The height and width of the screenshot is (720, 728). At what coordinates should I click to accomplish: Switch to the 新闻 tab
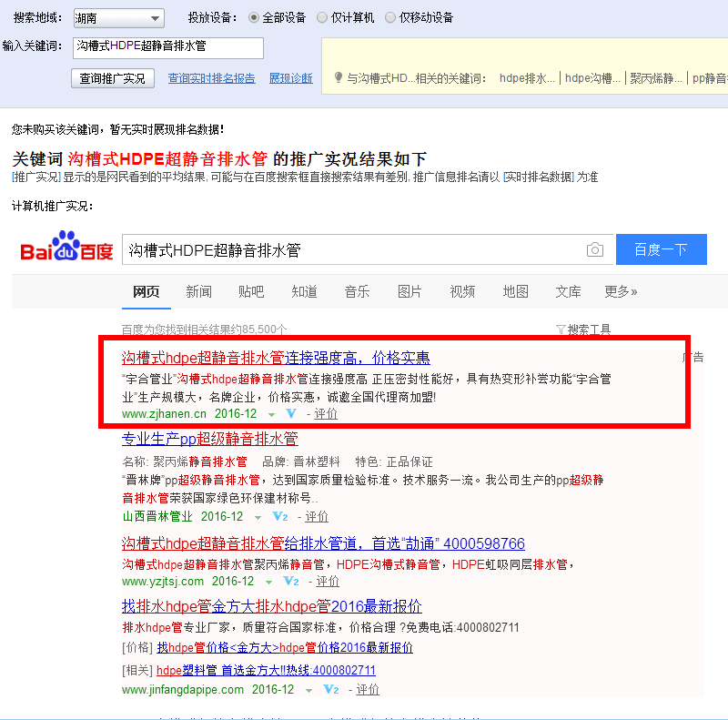198,291
